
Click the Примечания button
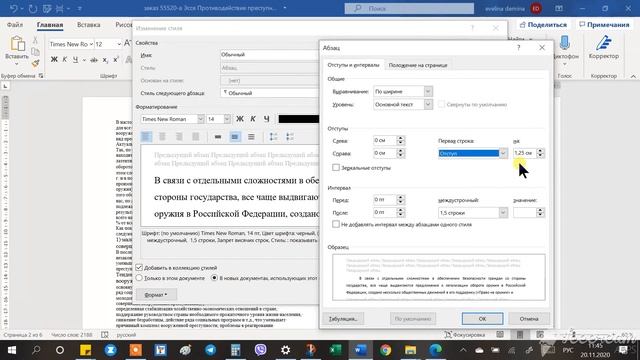tap(604, 25)
